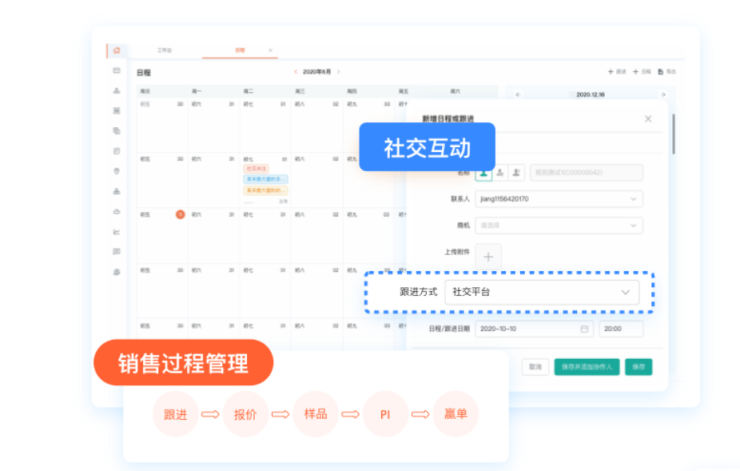Click the location pin sidebar icon
The width and height of the screenshot is (740, 471).
(117, 171)
